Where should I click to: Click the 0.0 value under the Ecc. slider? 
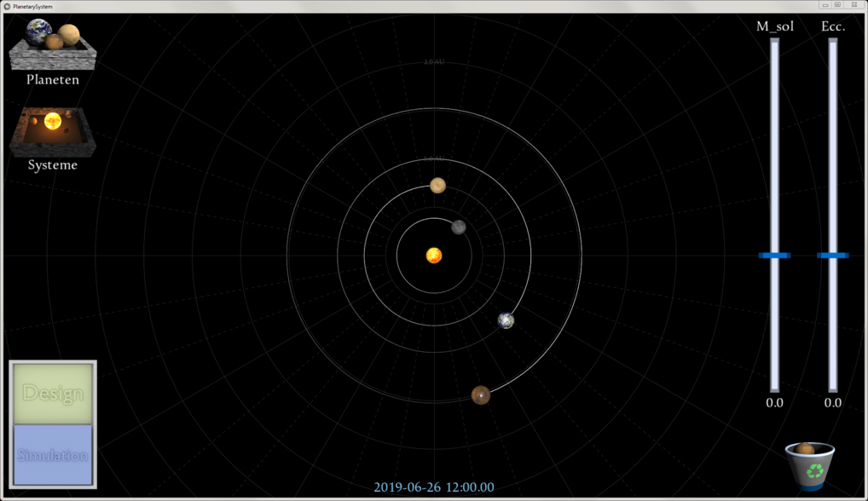pos(833,403)
